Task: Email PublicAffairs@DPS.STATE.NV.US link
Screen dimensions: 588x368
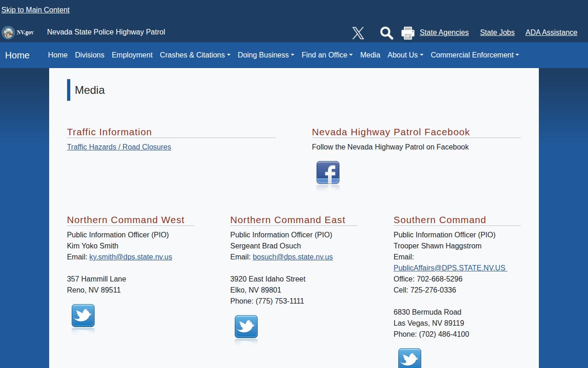Action: (450, 268)
